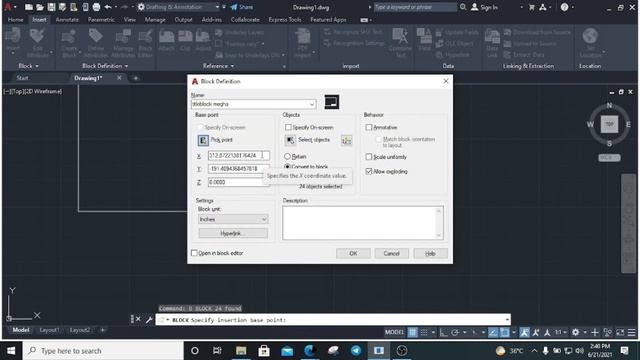Image resolution: width=640 pixels, height=360 pixels.
Task: Enable the Annotative checkbox
Action: [369, 127]
